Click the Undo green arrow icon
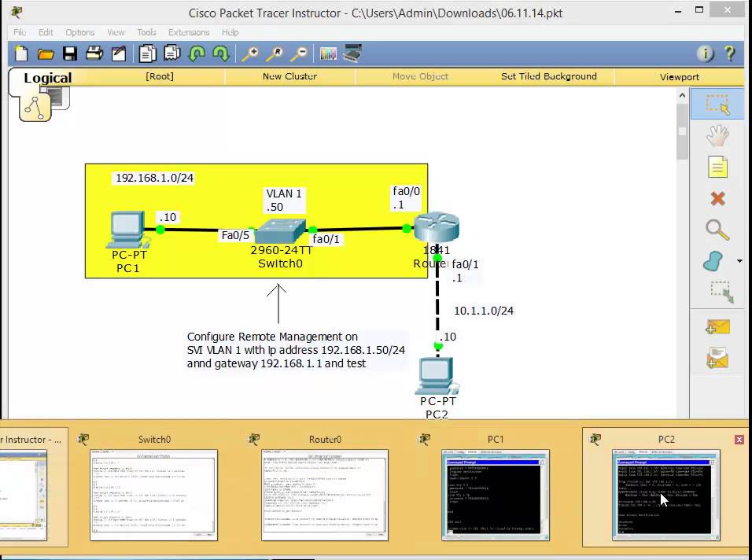This screenshot has width=752, height=560. (197, 53)
